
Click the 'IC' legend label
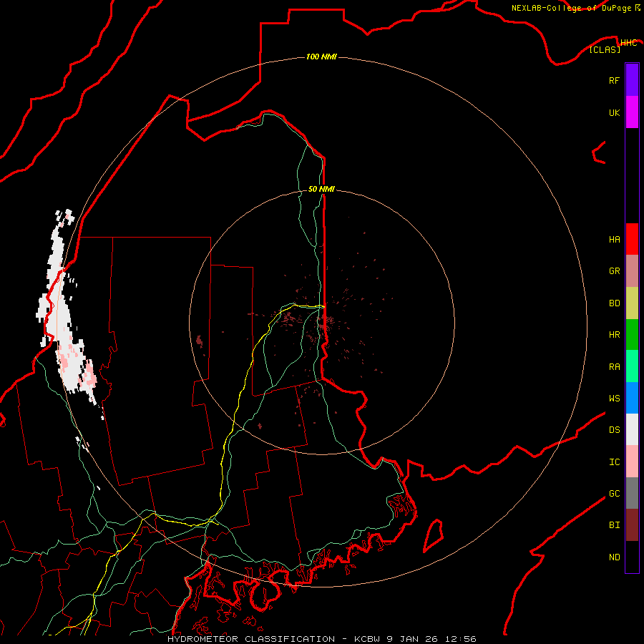click(x=614, y=462)
